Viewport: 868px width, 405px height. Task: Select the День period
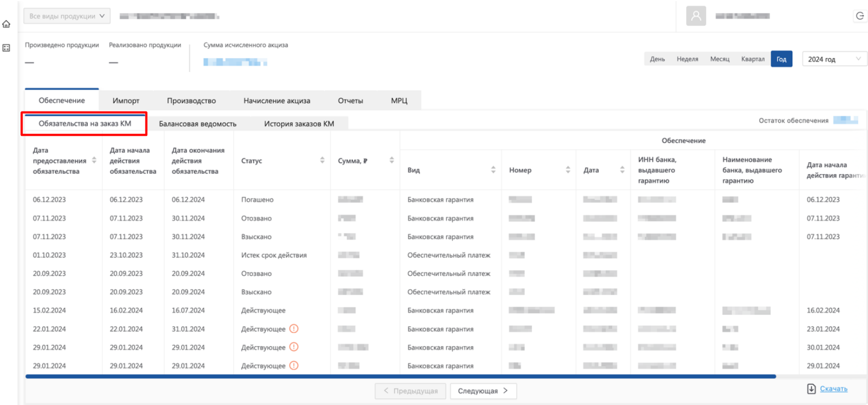pyautogui.click(x=657, y=59)
